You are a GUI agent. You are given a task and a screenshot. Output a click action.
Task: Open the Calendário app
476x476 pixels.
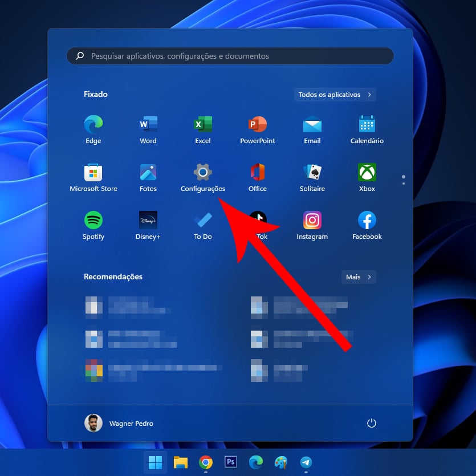367,124
